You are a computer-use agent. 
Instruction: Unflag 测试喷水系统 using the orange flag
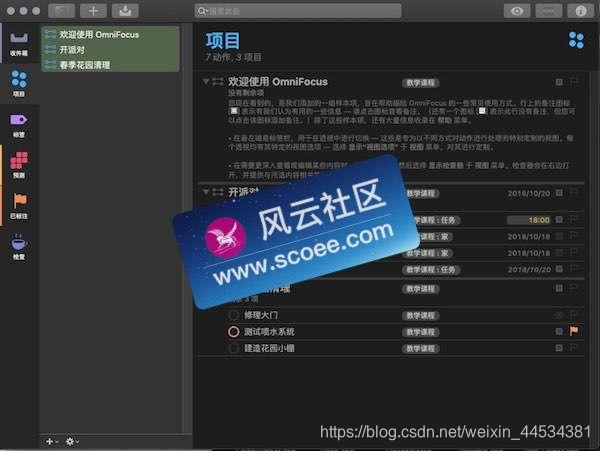coord(574,331)
